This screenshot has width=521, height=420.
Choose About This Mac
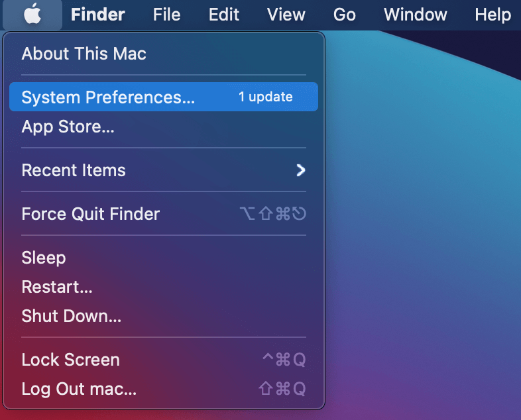point(84,54)
